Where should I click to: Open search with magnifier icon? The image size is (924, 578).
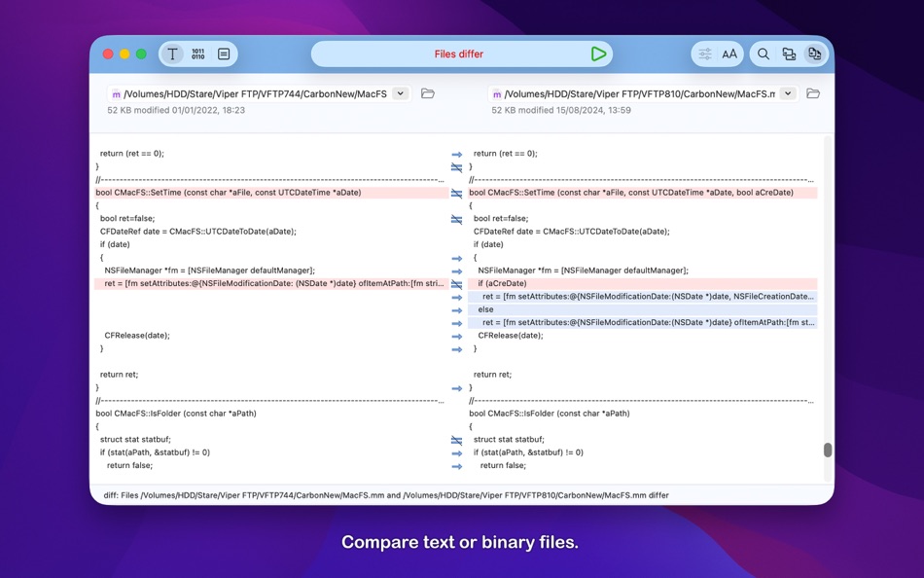764,54
